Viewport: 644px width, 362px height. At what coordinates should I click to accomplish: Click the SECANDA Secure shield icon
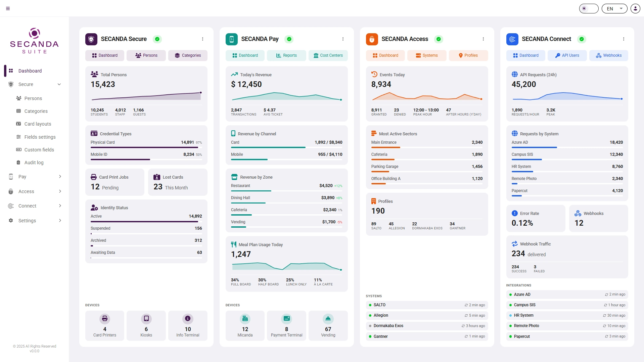[91, 39]
